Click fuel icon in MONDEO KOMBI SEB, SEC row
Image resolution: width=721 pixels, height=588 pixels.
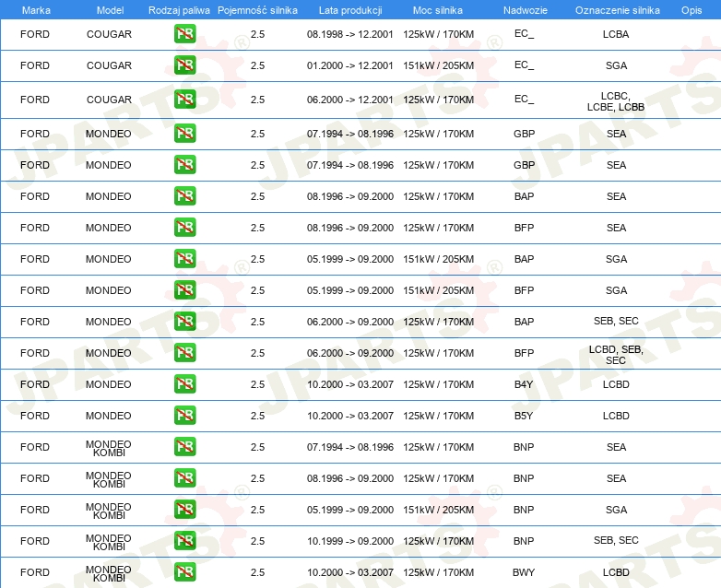(184, 541)
